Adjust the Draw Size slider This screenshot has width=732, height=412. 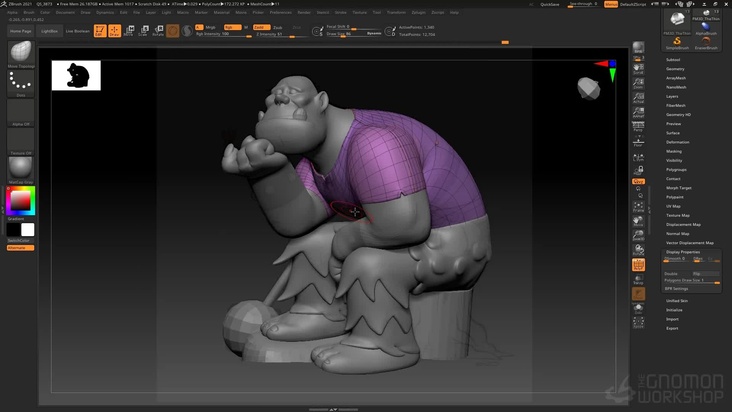click(353, 34)
